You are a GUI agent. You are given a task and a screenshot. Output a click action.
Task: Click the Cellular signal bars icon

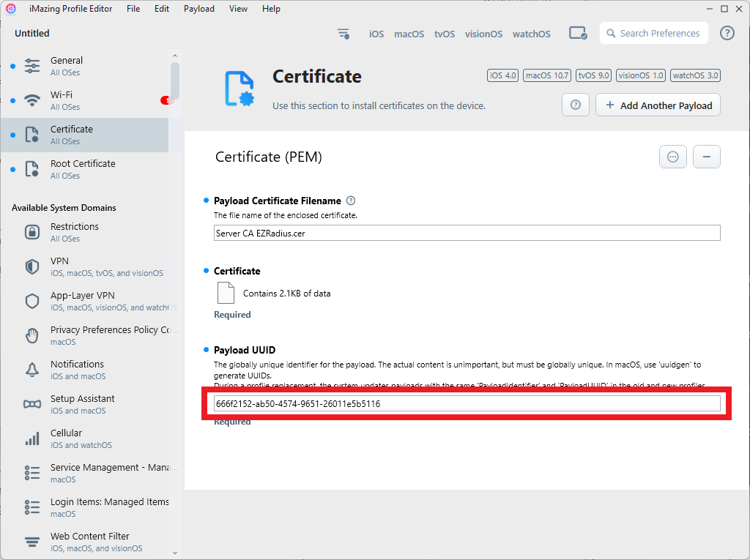point(32,439)
